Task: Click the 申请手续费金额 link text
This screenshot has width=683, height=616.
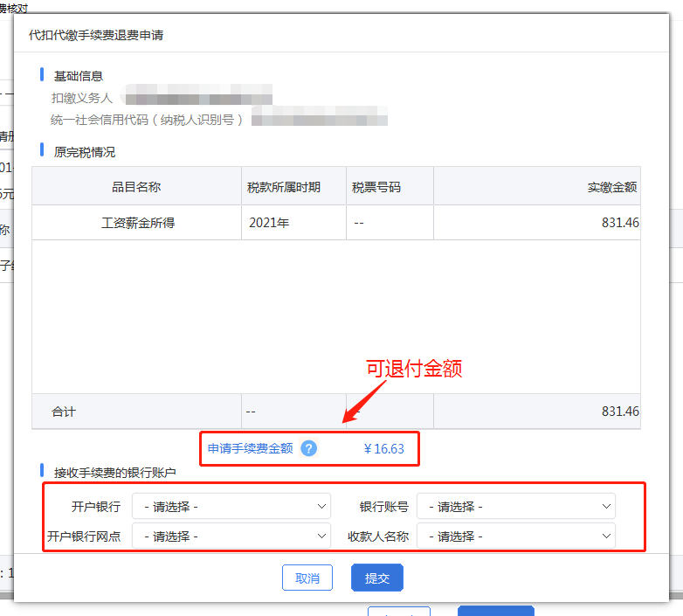Action: point(251,448)
